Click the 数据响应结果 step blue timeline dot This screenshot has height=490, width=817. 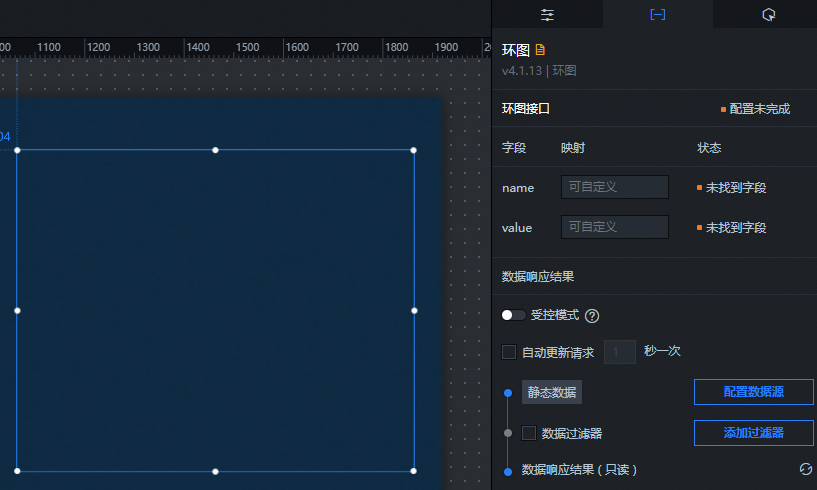pos(508,472)
